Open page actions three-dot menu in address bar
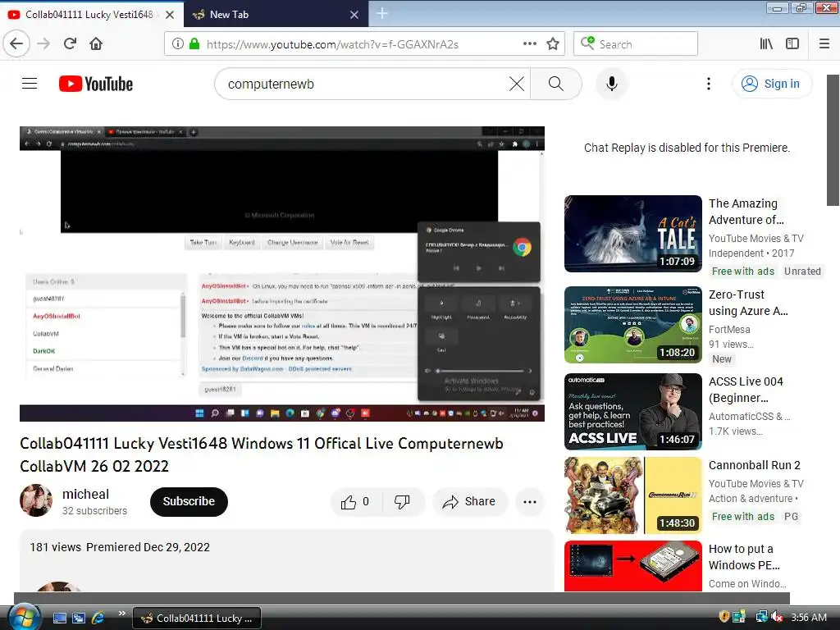This screenshot has width=840, height=630. (x=530, y=43)
